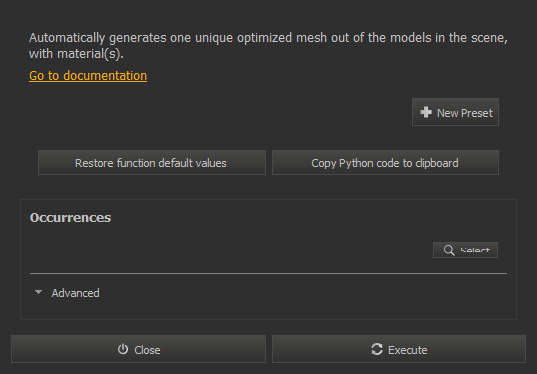This screenshot has width=537, height=374.
Task: Click the magnifier icon in the Select button
Action: click(x=449, y=250)
